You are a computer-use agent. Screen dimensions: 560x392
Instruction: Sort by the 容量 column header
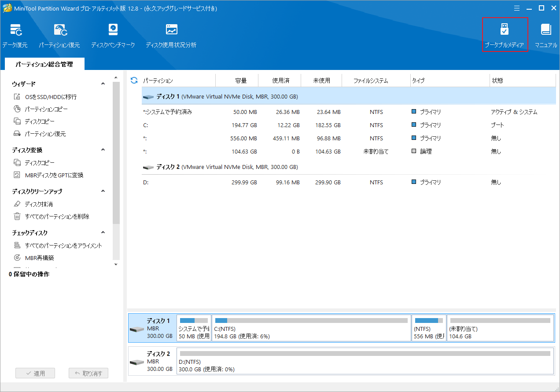(x=237, y=81)
